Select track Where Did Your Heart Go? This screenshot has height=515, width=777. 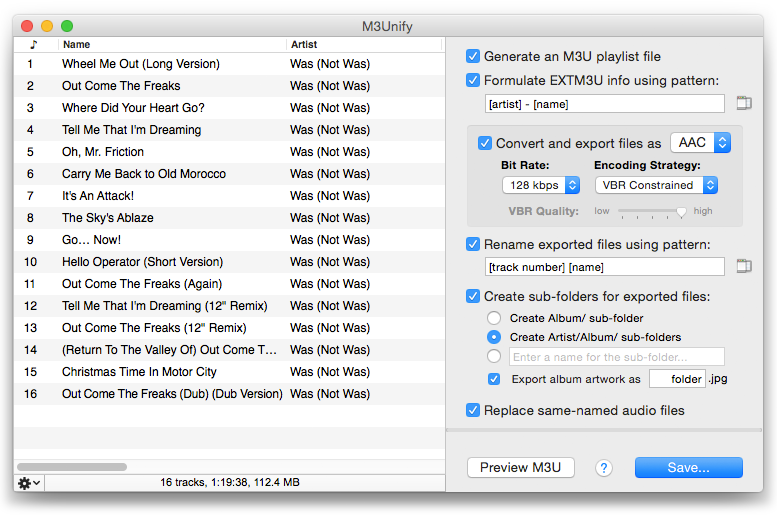point(229,108)
